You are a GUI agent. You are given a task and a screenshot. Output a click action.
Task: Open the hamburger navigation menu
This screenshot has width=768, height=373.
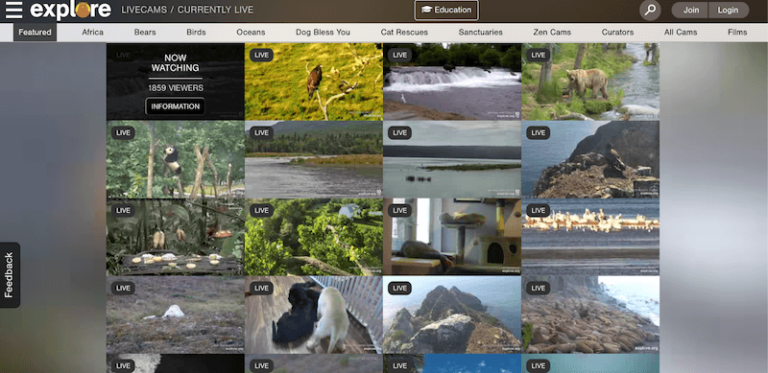(x=14, y=10)
